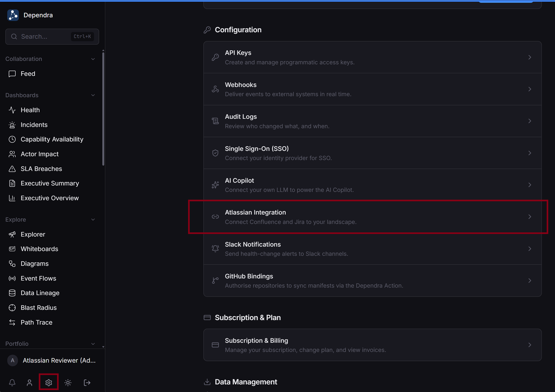
Task: Open the Webhooks settings title
Action: click(x=241, y=85)
